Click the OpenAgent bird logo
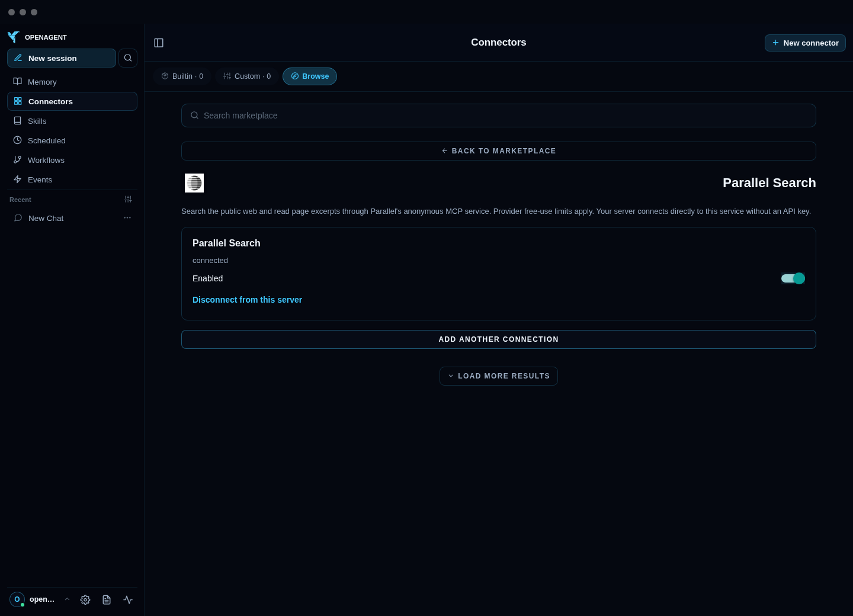 pyautogui.click(x=14, y=37)
